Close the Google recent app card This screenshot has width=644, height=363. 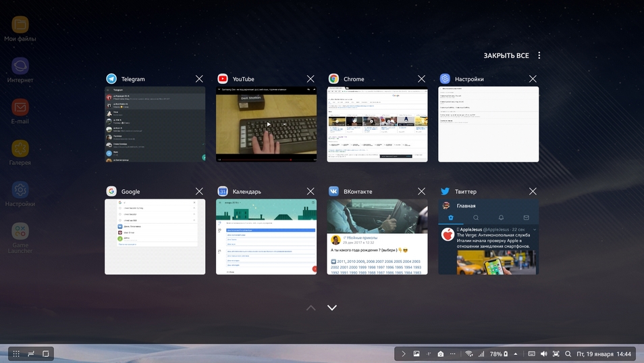[x=199, y=191]
